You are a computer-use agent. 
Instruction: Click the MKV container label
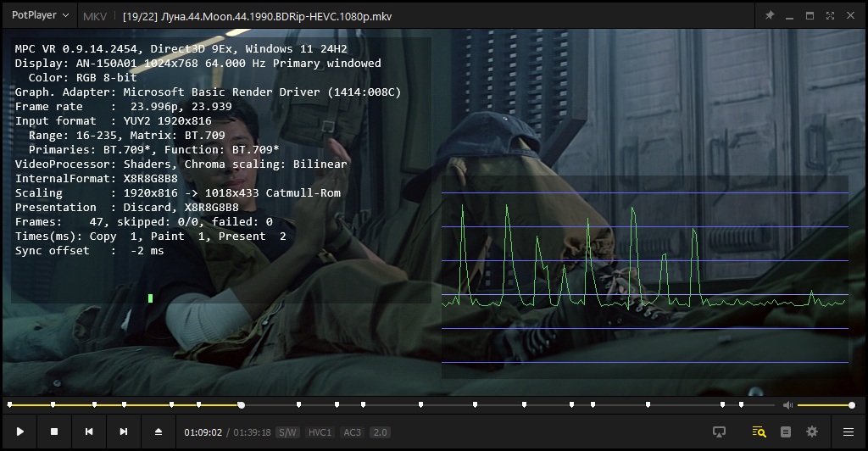[x=95, y=17]
